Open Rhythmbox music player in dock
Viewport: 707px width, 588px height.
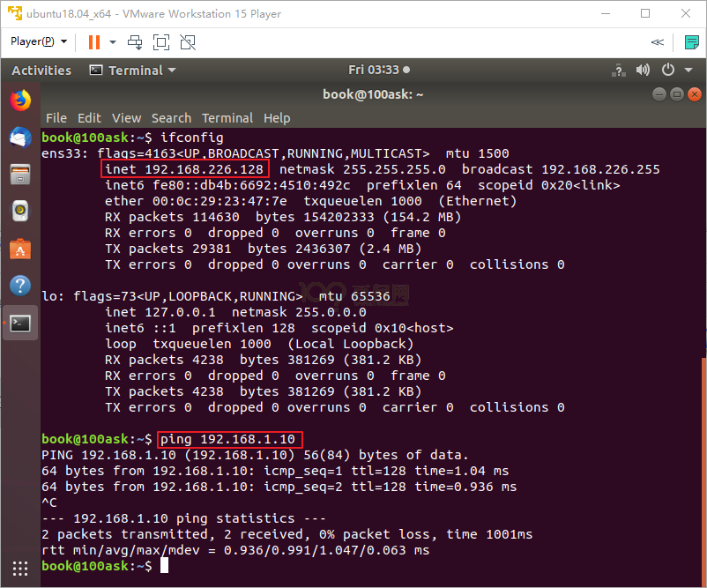[x=20, y=211]
